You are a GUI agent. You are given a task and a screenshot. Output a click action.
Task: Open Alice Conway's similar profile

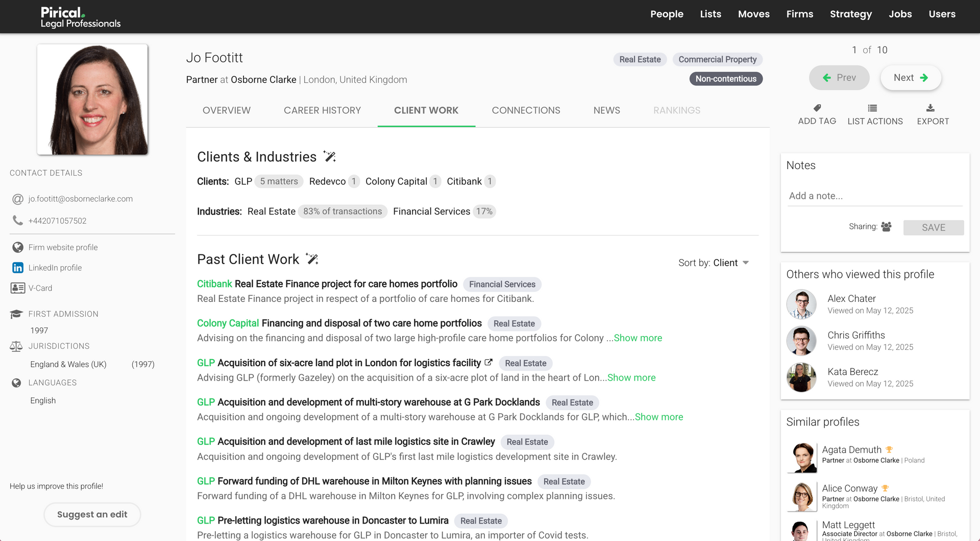coord(850,488)
